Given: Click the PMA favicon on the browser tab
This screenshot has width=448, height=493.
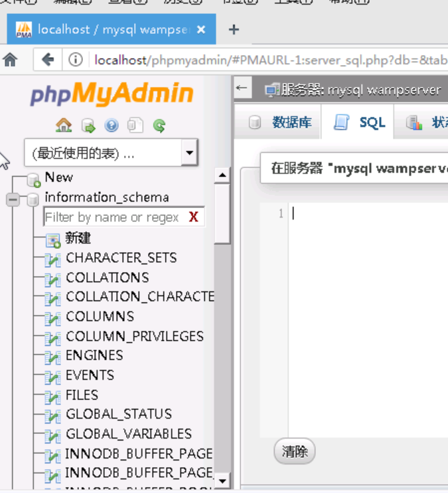Looking at the screenshot, I should 24,30.
